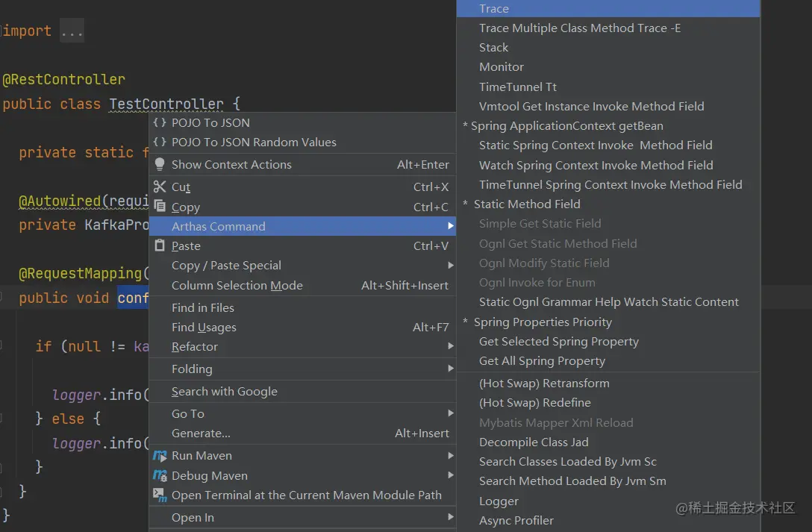Click the Maven terminal icon
Image resolution: width=812 pixels, height=532 pixels.
[x=160, y=495]
